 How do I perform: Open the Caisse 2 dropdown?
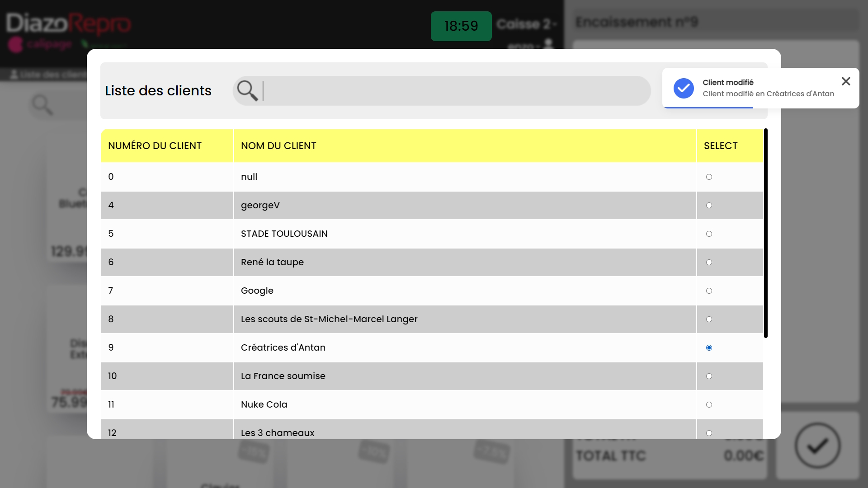click(x=527, y=24)
